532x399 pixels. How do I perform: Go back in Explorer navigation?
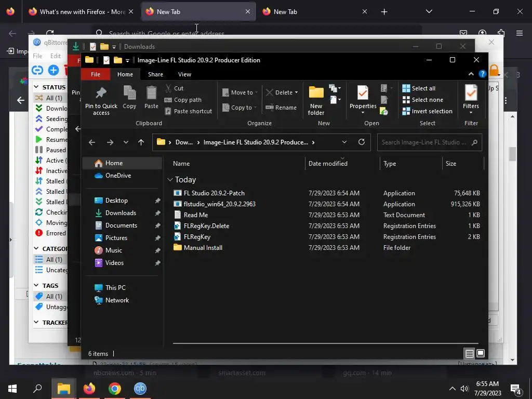pyautogui.click(x=92, y=142)
